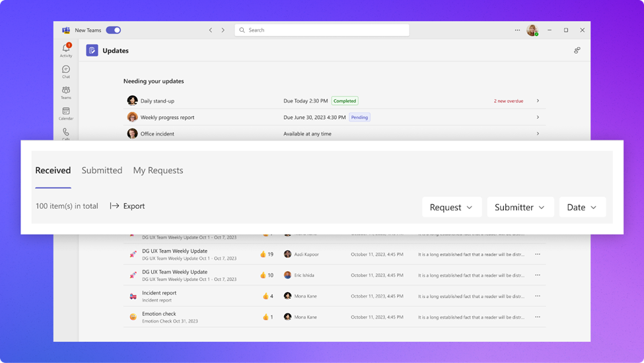Click 'Aadi Kapoor' name text
The image size is (644, 363).
pos(306,254)
